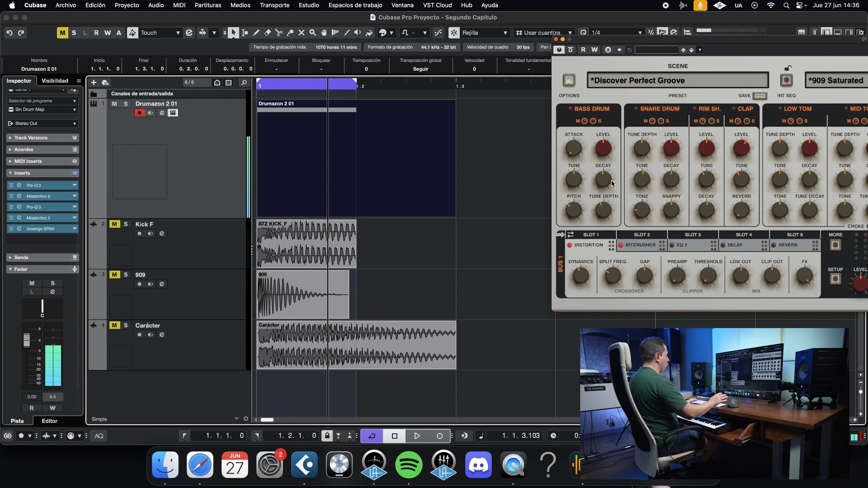The width and height of the screenshot is (868, 488).
Task: Select the Draw pencil tool
Action: pos(256,33)
